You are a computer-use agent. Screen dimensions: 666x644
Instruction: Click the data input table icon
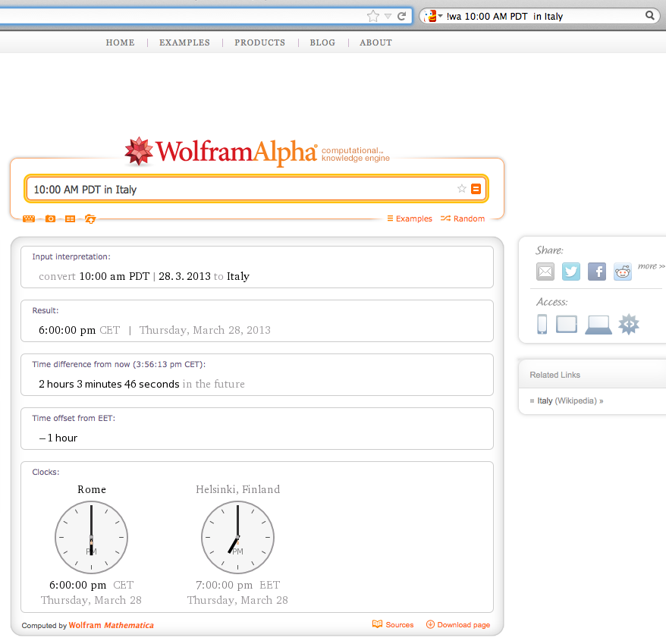click(x=70, y=218)
